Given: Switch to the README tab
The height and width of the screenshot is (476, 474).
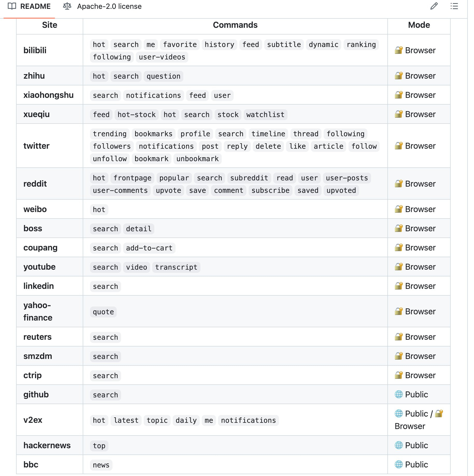Looking at the screenshot, I should point(29,6).
